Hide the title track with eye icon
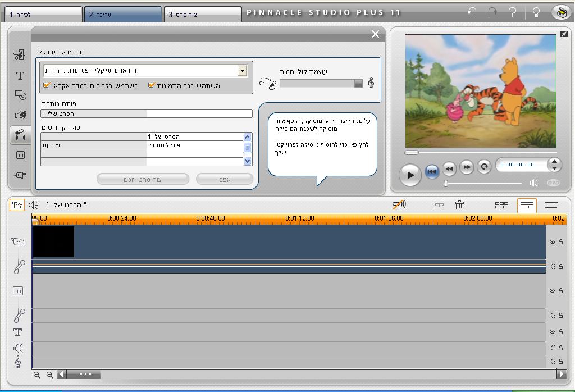 [x=553, y=331]
